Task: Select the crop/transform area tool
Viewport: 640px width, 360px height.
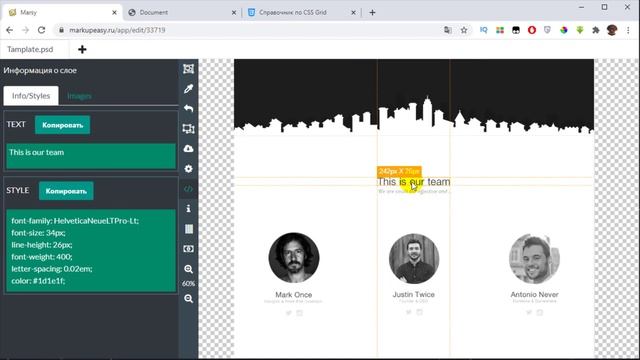Action: pyautogui.click(x=188, y=129)
